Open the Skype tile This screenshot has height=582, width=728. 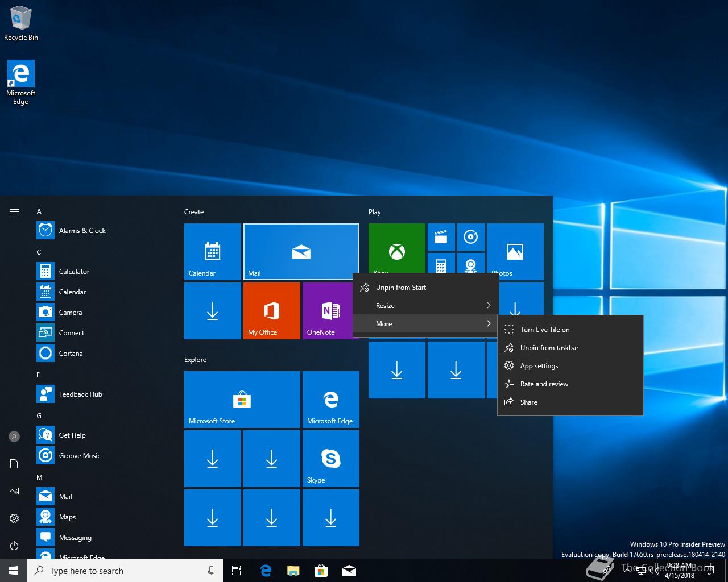(331, 459)
